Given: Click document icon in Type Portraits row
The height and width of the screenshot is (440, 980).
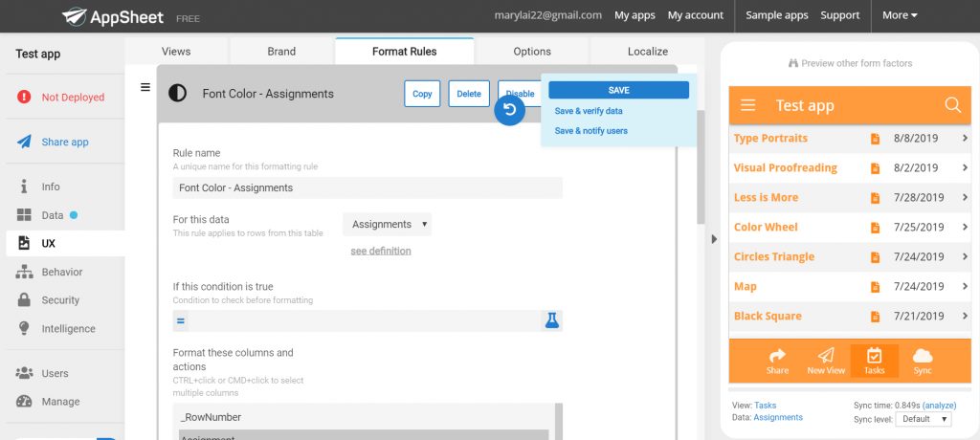Looking at the screenshot, I should pyautogui.click(x=875, y=139).
